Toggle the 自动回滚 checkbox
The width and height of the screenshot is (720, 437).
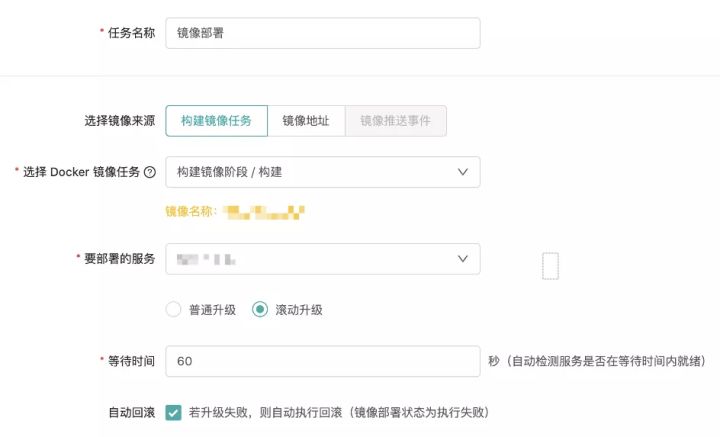pos(174,412)
